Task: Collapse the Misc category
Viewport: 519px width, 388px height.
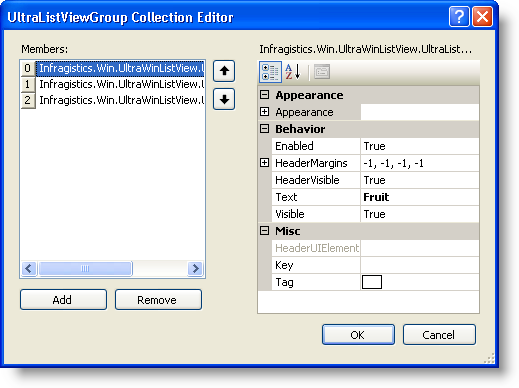Action: click(264, 231)
